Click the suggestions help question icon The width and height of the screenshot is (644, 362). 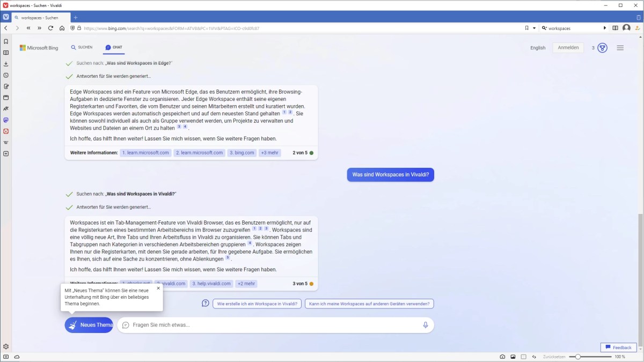click(205, 303)
